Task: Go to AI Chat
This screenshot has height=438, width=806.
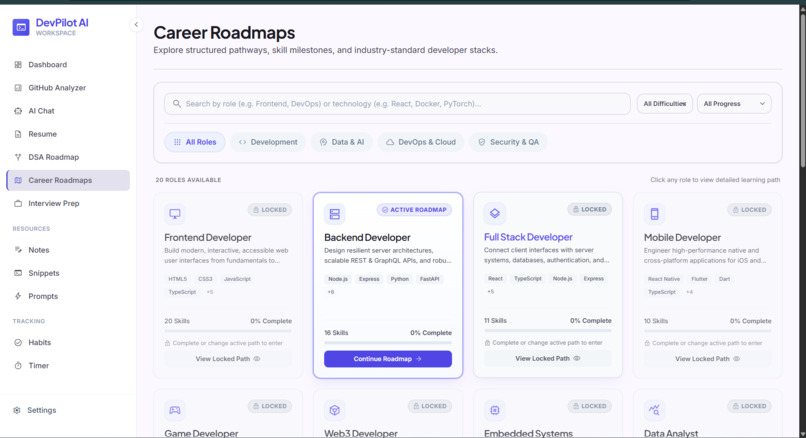Action: 68,111
